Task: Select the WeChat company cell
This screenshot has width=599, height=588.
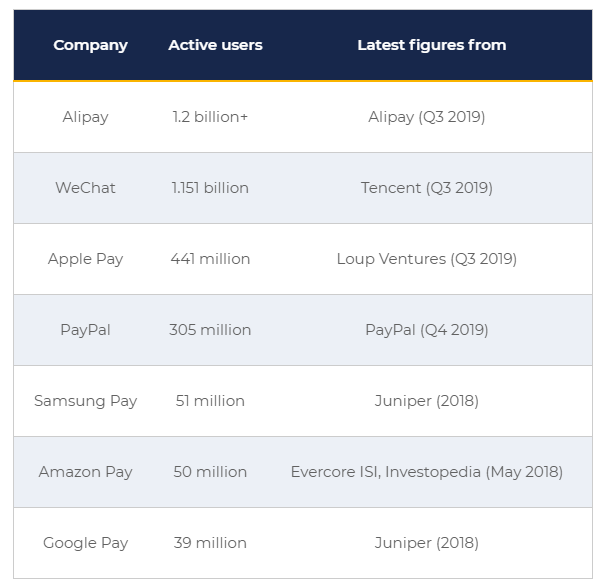Action: pos(85,188)
